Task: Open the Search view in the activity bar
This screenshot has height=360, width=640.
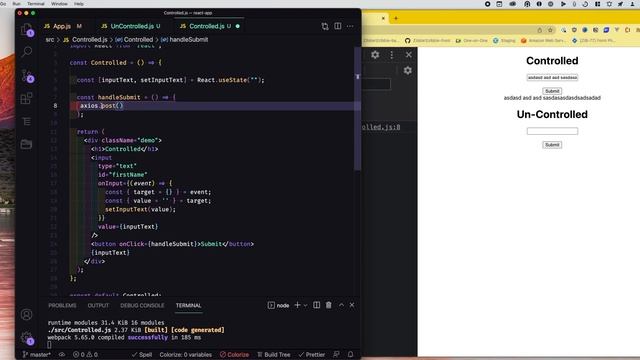Action: pos(27,52)
